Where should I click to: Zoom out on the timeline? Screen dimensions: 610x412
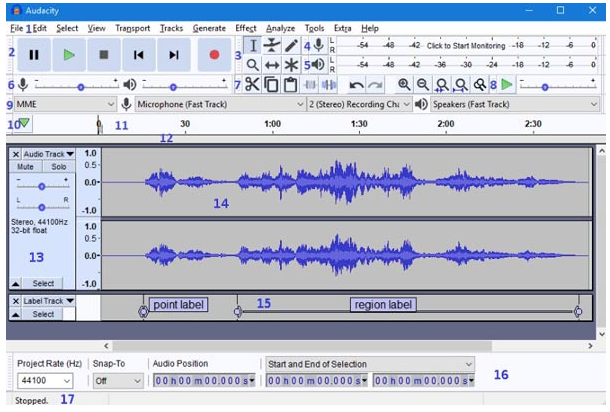[423, 84]
